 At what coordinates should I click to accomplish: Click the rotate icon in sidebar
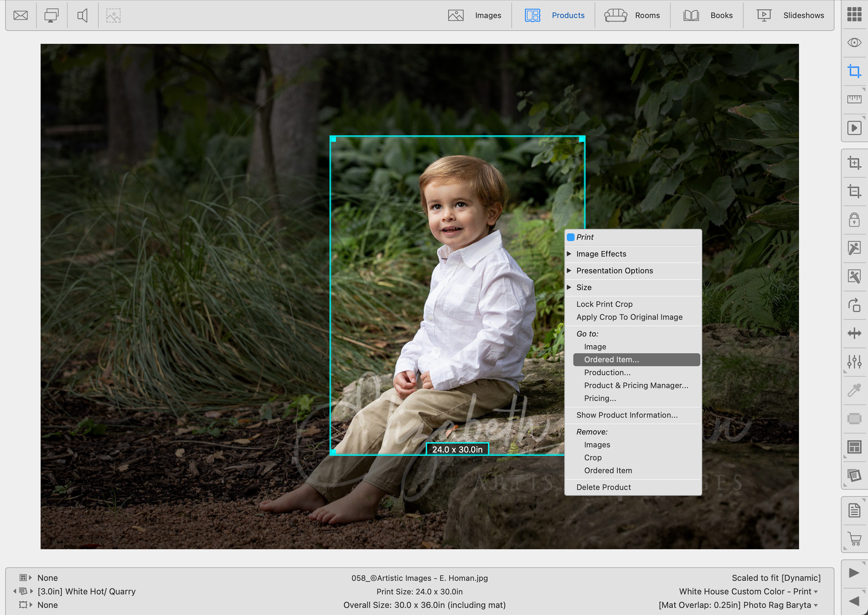coord(854,305)
